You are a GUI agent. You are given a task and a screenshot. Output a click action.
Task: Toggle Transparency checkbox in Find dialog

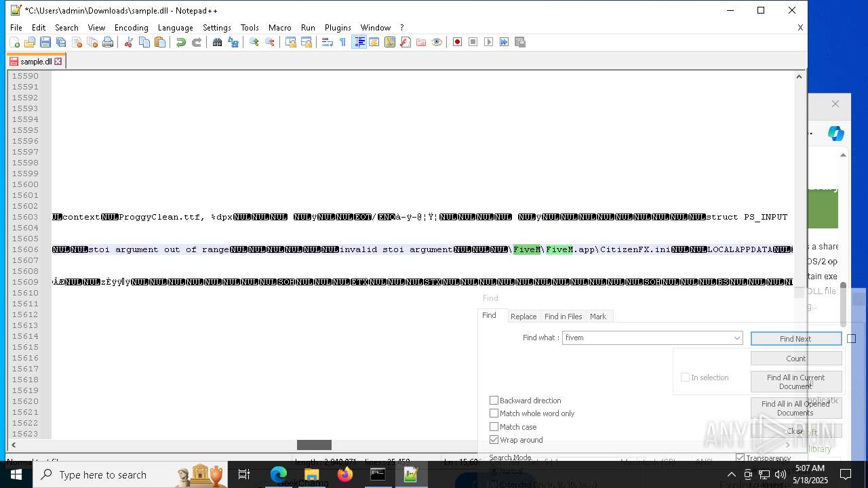tap(740, 458)
